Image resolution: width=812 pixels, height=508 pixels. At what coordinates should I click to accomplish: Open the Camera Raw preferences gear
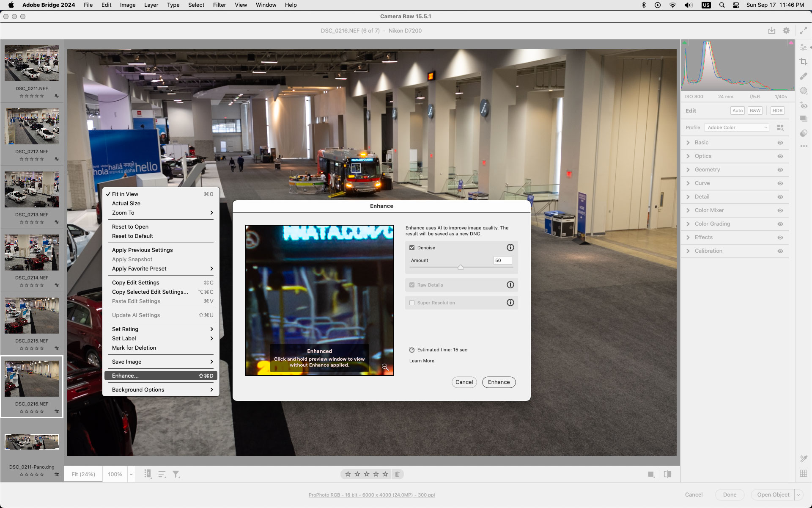point(786,30)
